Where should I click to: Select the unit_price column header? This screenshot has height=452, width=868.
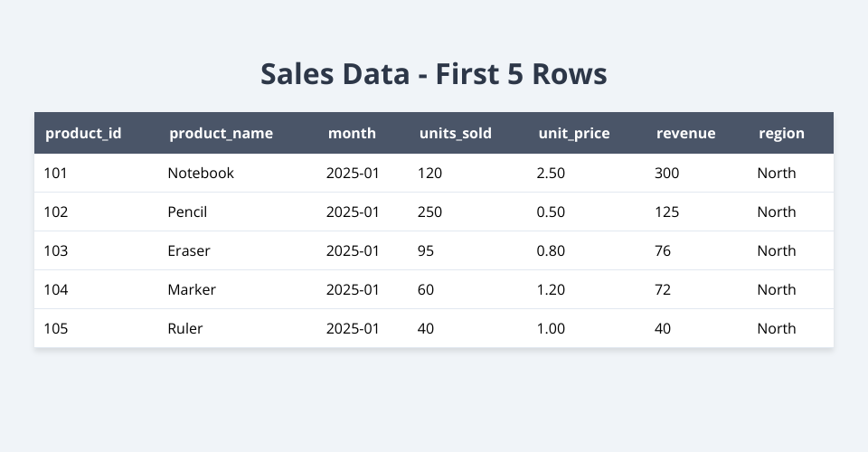(x=573, y=133)
